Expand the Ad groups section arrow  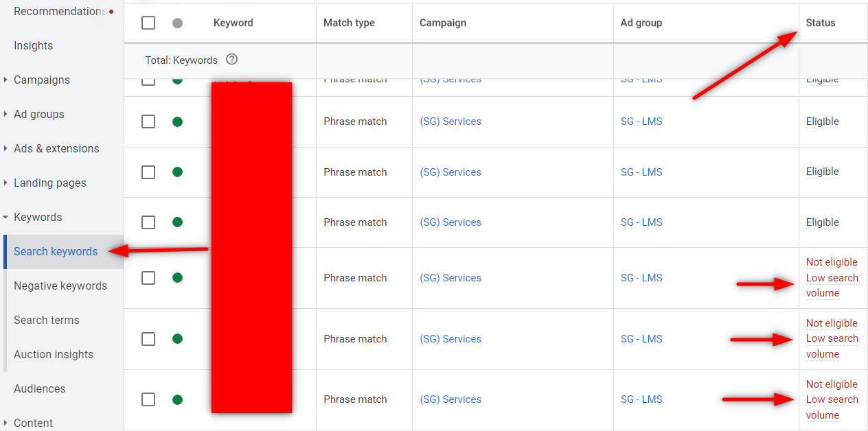pyautogui.click(x=5, y=114)
